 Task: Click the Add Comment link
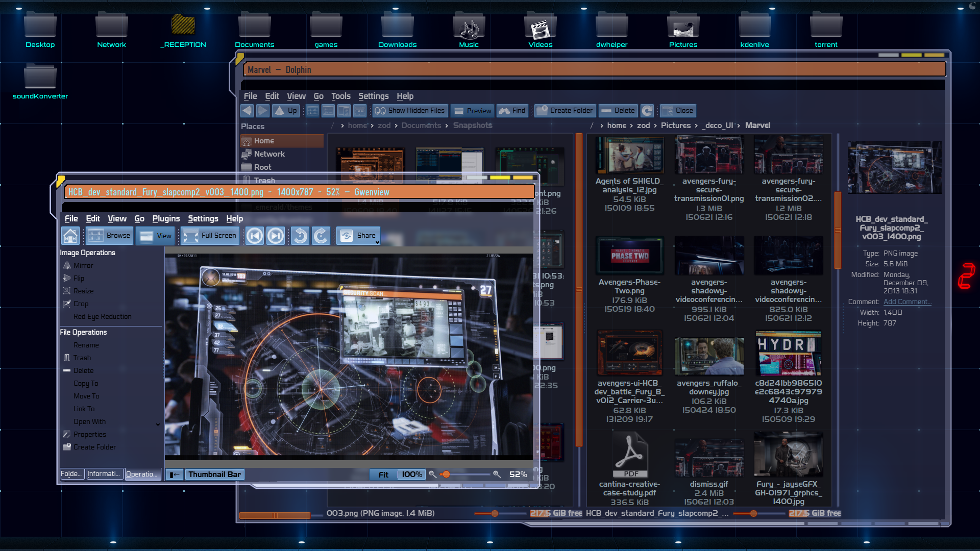click(907, 302)
